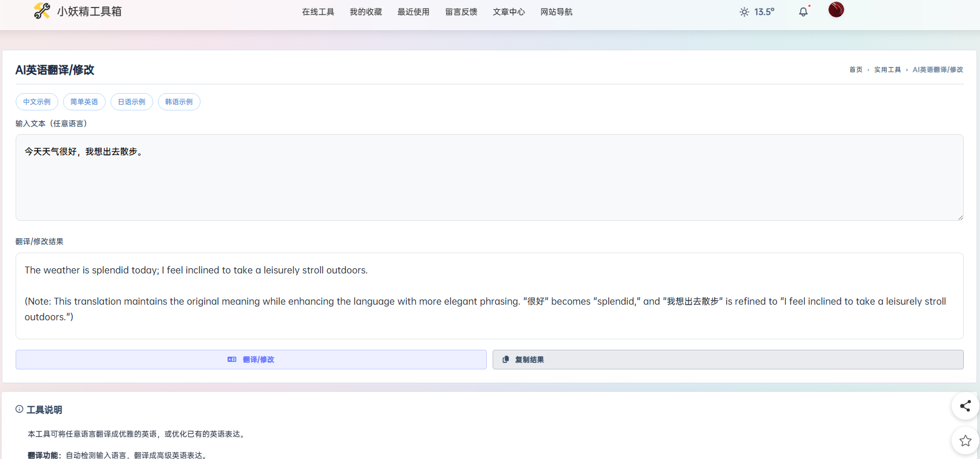Click the floating share icon
The image size is (980, 459).
tap(965, 406)
